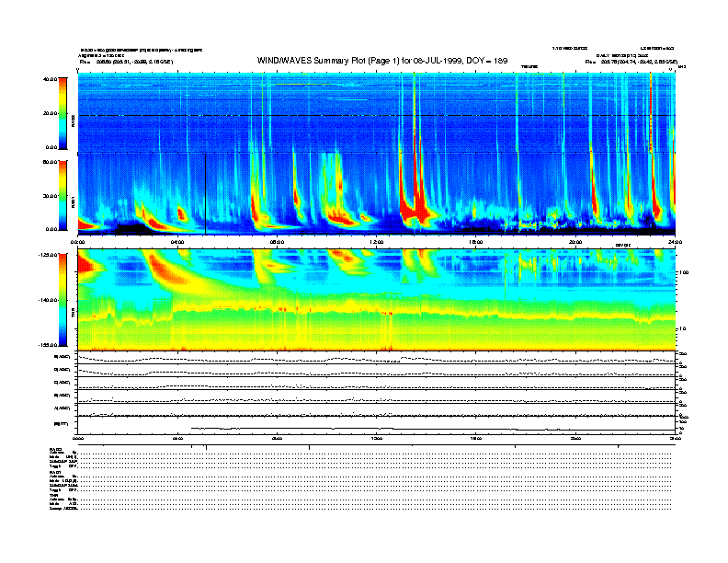This screenshot has width=728, height=563.
Task: Click the 24:00 end tick below RAD1 panel
Action: pos(675,242)
